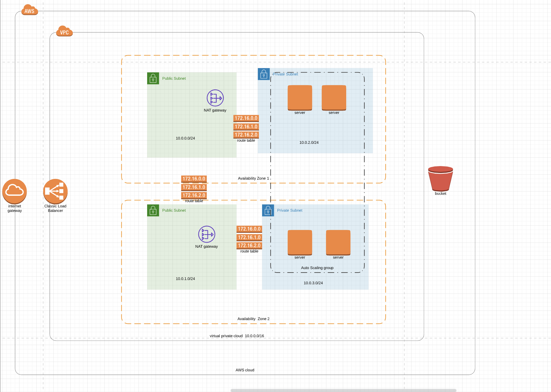Click the rightmost server in Availability Zone 2
The width and height of the screenshot is (551, 392).
tap(338, 242)
